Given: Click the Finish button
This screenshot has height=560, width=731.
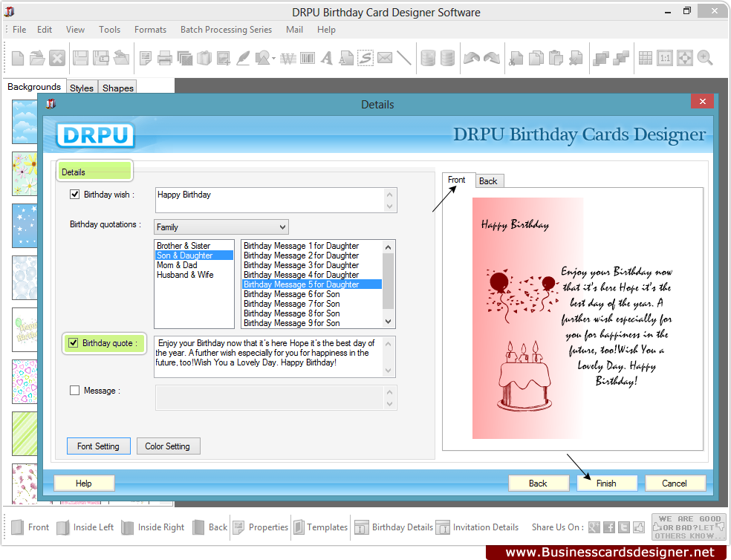Looking at the screenshot, I should (606, 484).
